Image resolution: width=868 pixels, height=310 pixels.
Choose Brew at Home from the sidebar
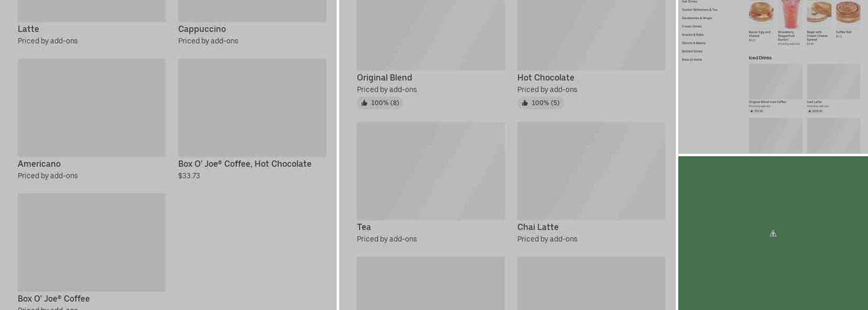pos(692,60)
